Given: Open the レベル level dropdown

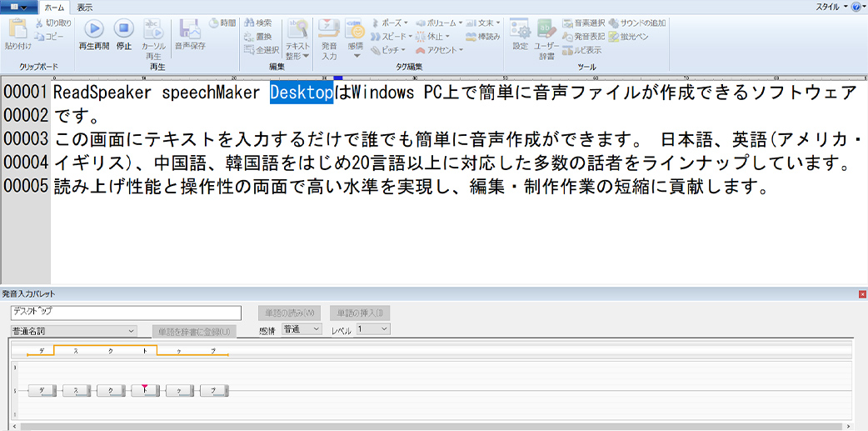Looking at the screenshot, I should coord(372,329).
